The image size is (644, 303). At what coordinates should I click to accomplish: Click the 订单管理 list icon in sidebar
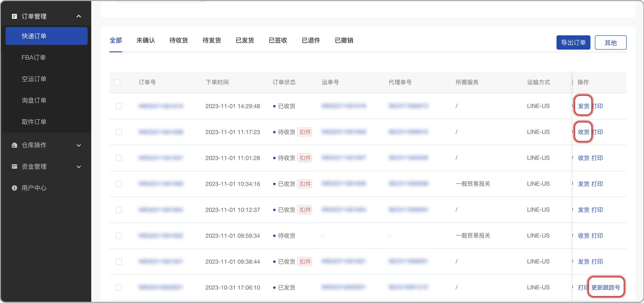(x=14, y=16)
